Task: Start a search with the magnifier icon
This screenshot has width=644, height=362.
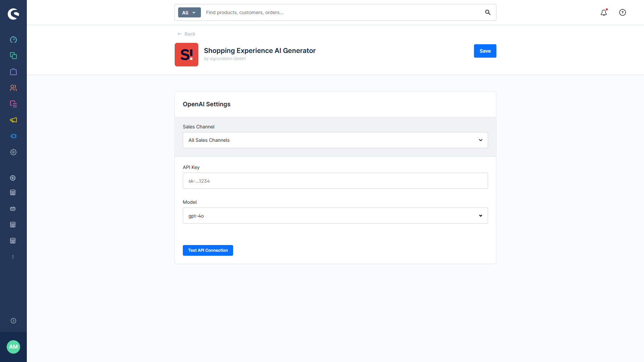Action: pyautogui.click(x=488, y=12)
